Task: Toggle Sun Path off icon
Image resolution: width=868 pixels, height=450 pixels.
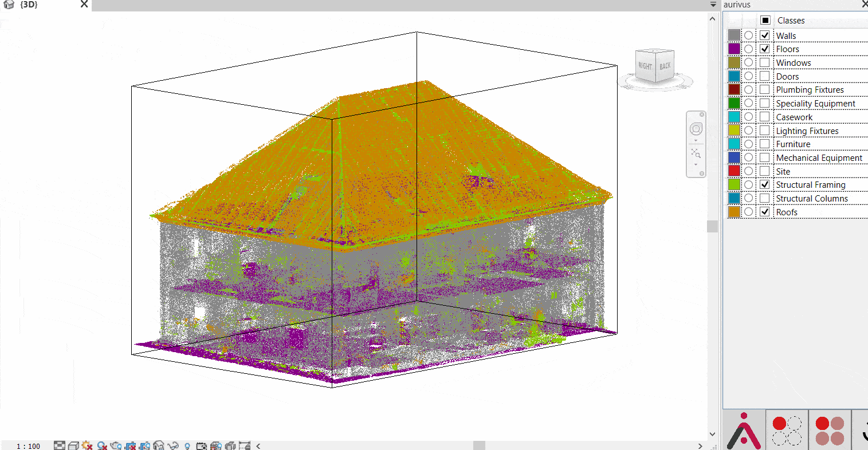Action: 88,445
